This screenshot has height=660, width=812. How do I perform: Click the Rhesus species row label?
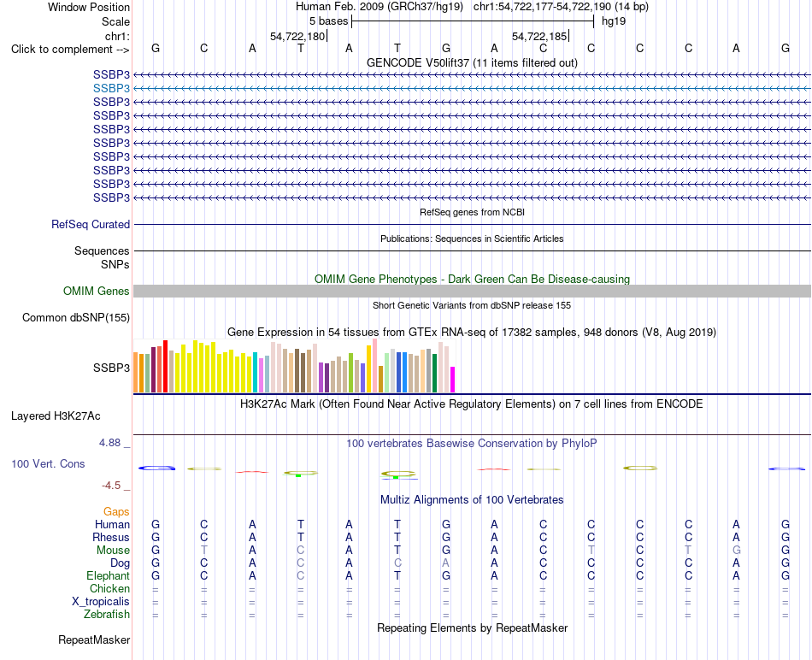point(111,537)
